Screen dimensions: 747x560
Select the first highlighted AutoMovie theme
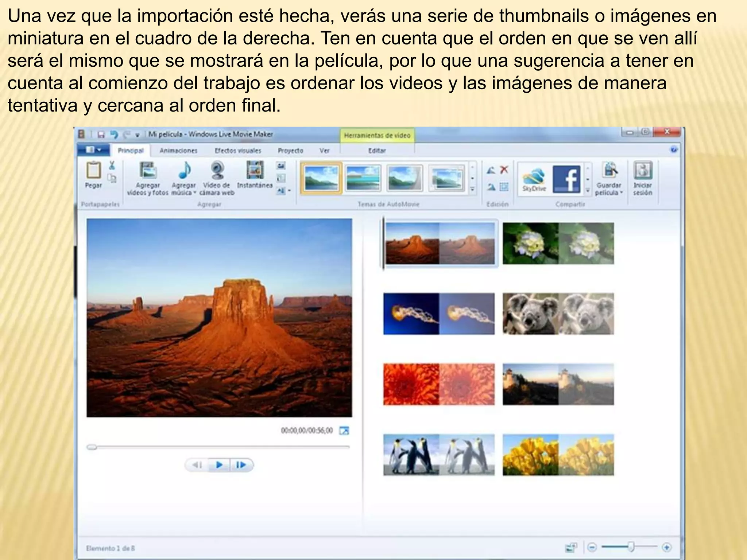pyautogui.click(x=321, y=178)
